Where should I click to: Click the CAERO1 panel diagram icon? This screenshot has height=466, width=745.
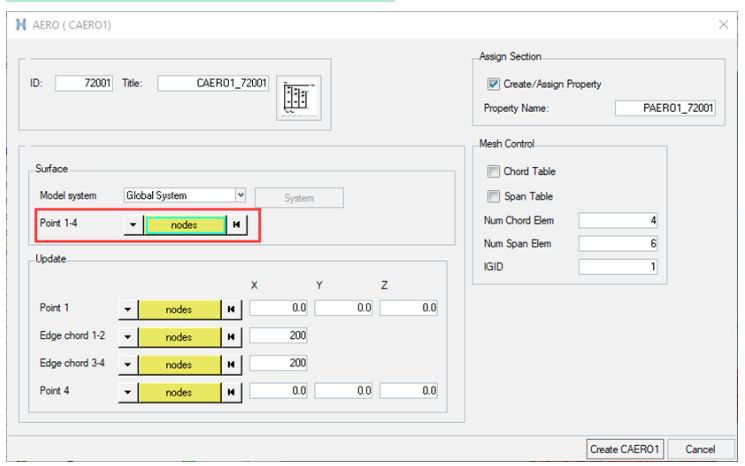pos(299,98)
